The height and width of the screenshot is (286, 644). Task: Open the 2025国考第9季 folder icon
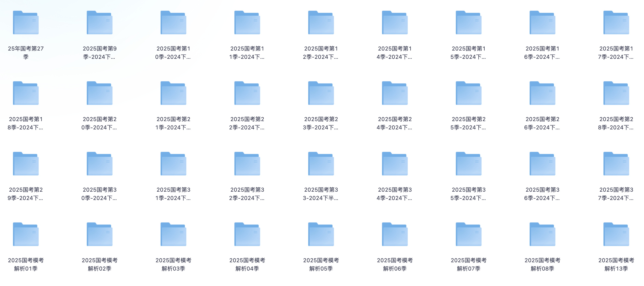[99, 23]
